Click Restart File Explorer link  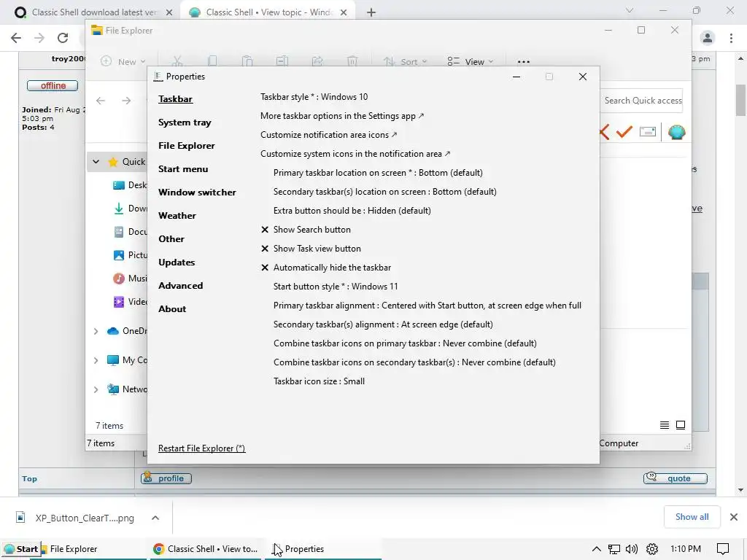pos(201,448)
